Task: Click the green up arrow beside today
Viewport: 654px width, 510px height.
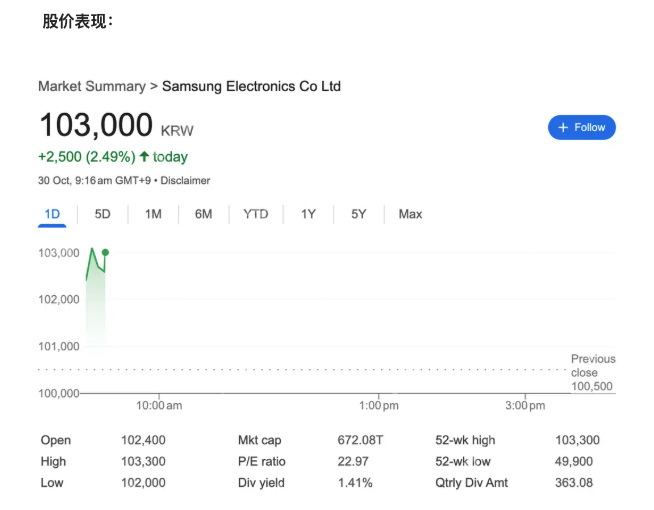Action: coord(144,157)
